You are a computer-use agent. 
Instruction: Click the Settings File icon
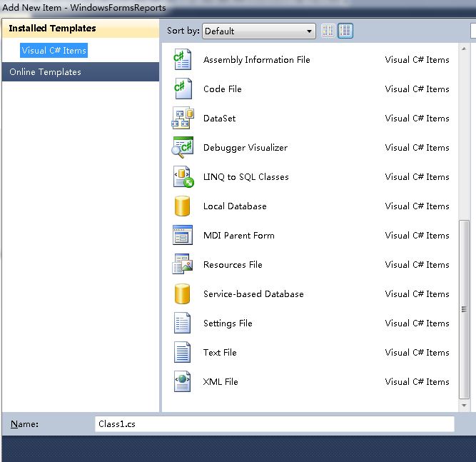[x=182, y=323]
